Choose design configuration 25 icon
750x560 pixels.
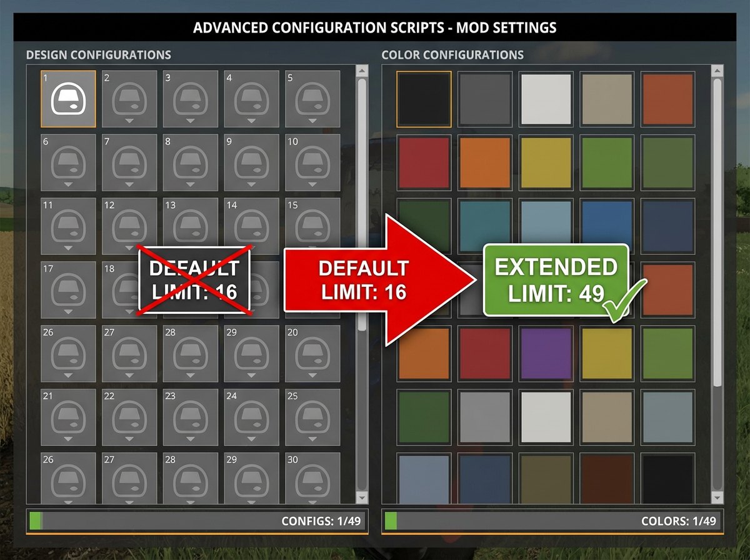(312, 417)
